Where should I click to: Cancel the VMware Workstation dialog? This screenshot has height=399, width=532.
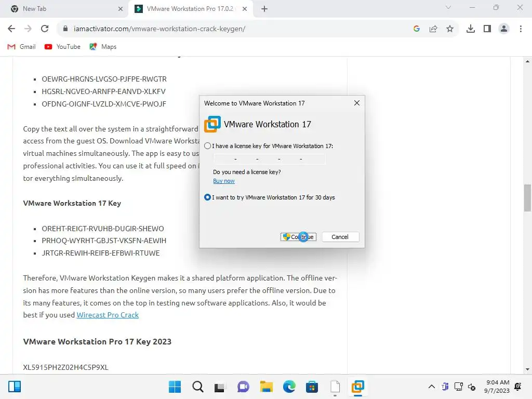[340, 237]
